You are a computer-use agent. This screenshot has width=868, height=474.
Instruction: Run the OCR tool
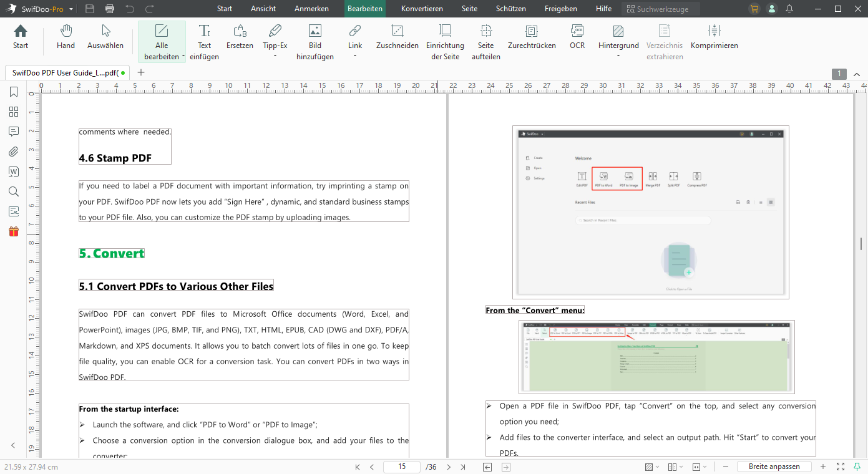pos(577,37)
